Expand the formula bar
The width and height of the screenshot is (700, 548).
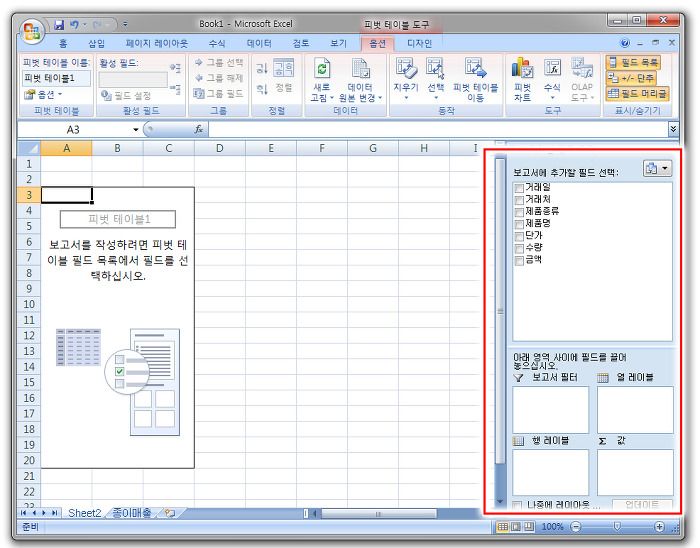pos(673,129)
